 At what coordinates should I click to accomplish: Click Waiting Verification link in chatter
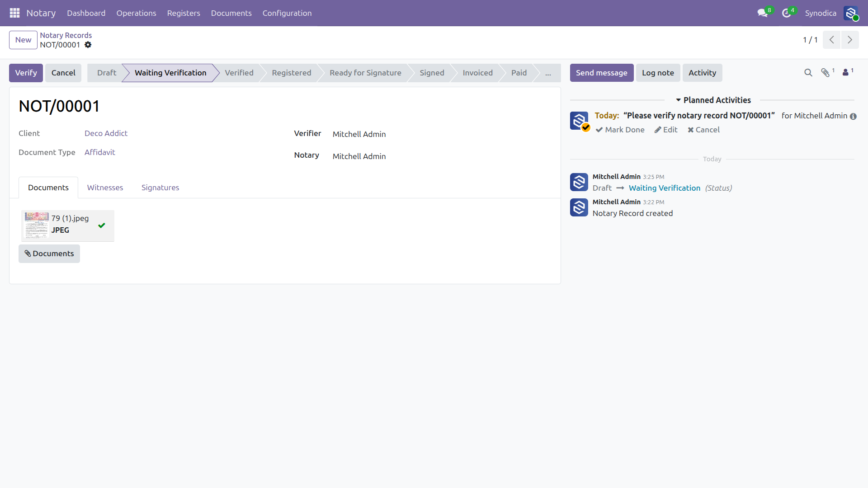pyautogui.click(x=664, y=188)
